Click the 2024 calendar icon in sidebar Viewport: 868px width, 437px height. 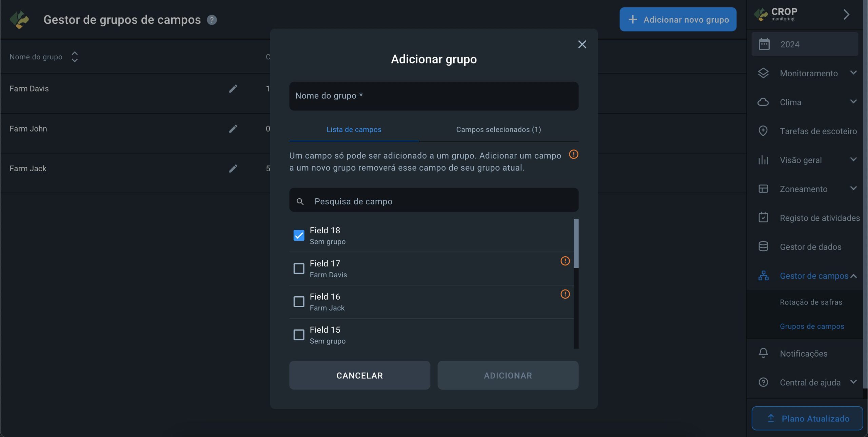pyautogui.click(x=764, y=44)
